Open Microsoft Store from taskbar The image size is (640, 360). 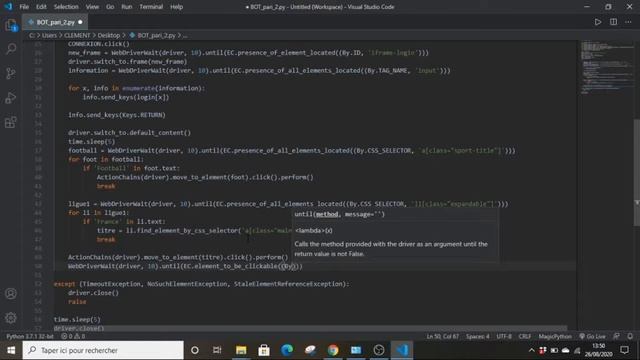tap(264, 350)
